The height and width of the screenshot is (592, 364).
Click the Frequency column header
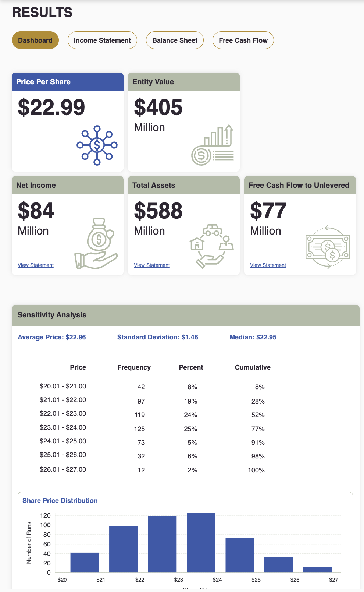[134, 367]
